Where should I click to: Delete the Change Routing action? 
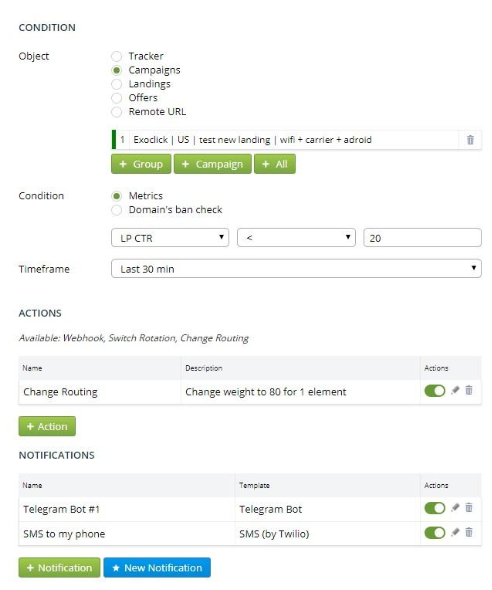(x=469, y=391)
